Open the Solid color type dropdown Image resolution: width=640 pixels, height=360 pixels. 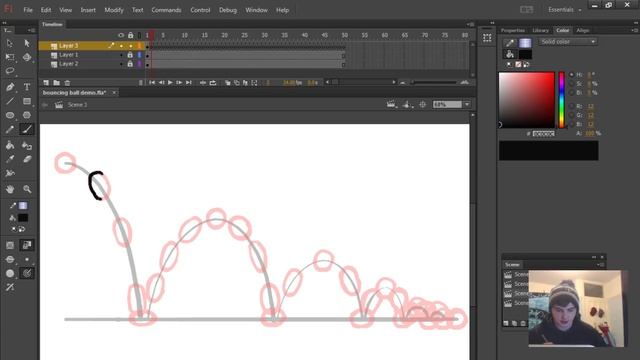pyautogui.click(x=568, y=42)
